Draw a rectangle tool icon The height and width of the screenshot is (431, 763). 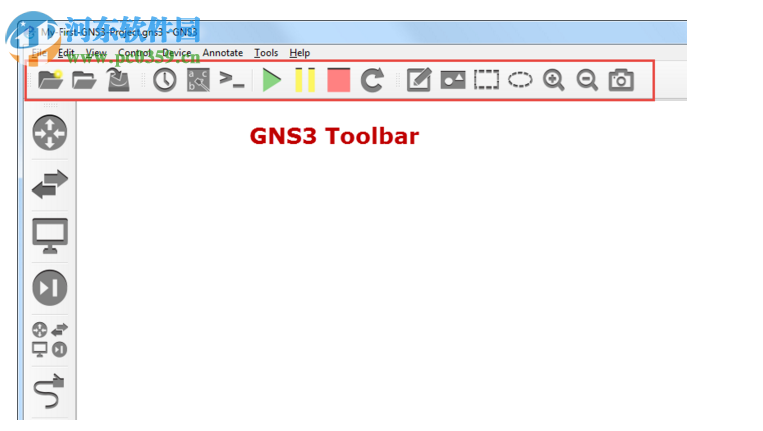[x=487, y=80]
